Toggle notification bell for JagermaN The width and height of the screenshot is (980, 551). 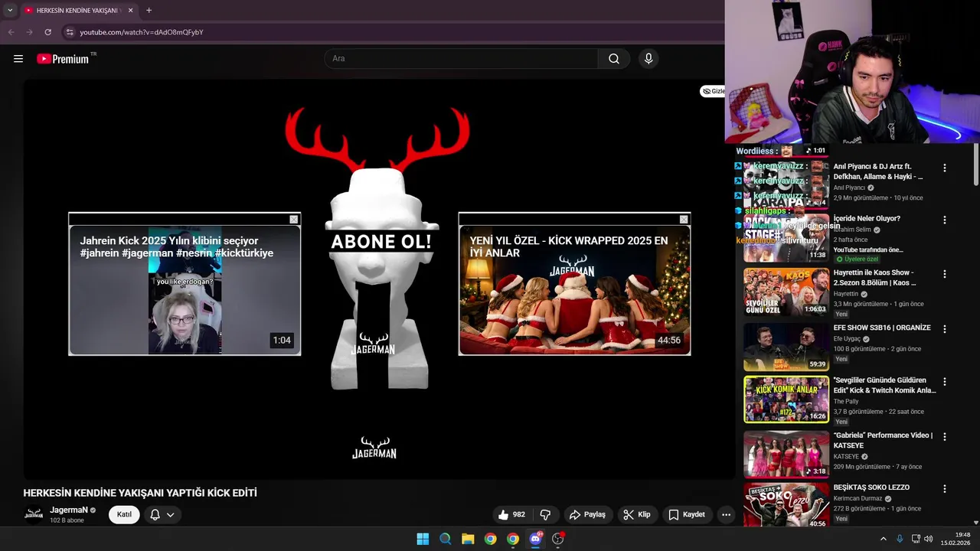(155, 514)
